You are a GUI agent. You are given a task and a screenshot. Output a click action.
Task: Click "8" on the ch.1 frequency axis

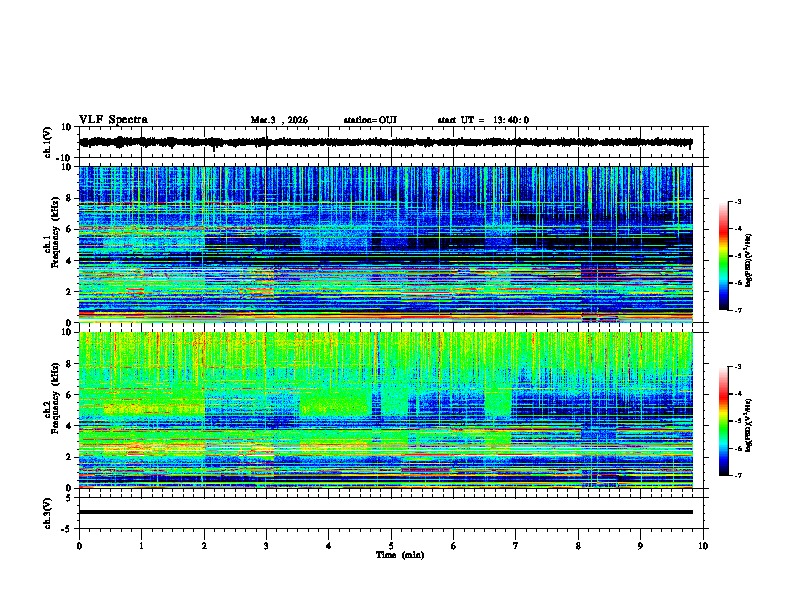69,198
